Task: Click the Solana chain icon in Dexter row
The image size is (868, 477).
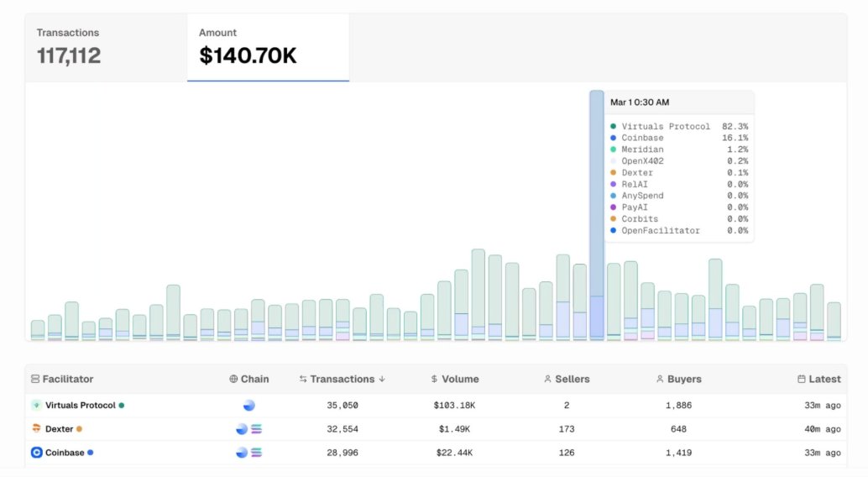Action: [256, 429]
